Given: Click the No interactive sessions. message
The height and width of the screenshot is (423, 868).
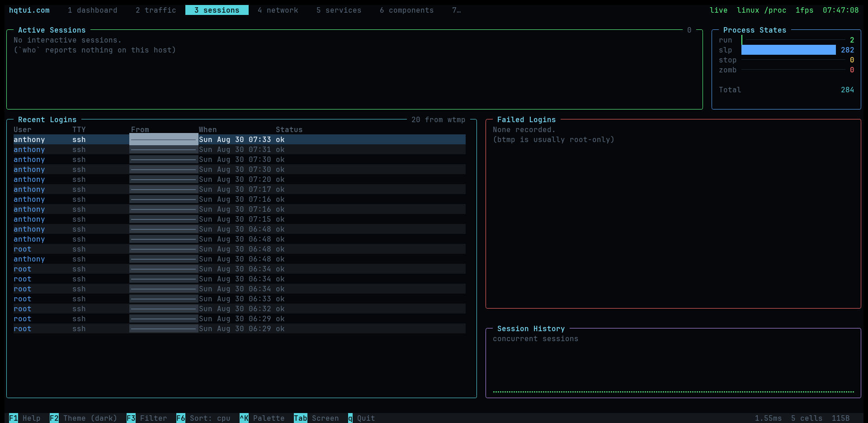Looking at the screenshot, I should pos(68,40).
